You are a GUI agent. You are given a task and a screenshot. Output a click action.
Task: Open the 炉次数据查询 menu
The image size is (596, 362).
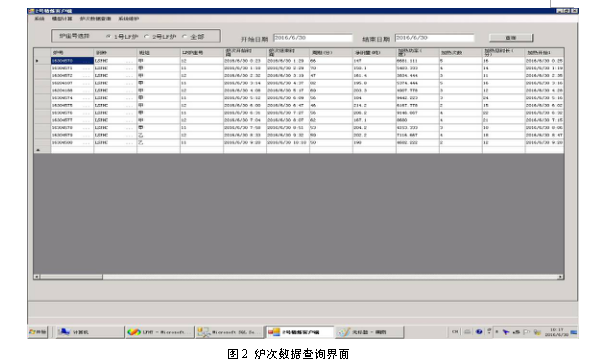coord(95,19)
